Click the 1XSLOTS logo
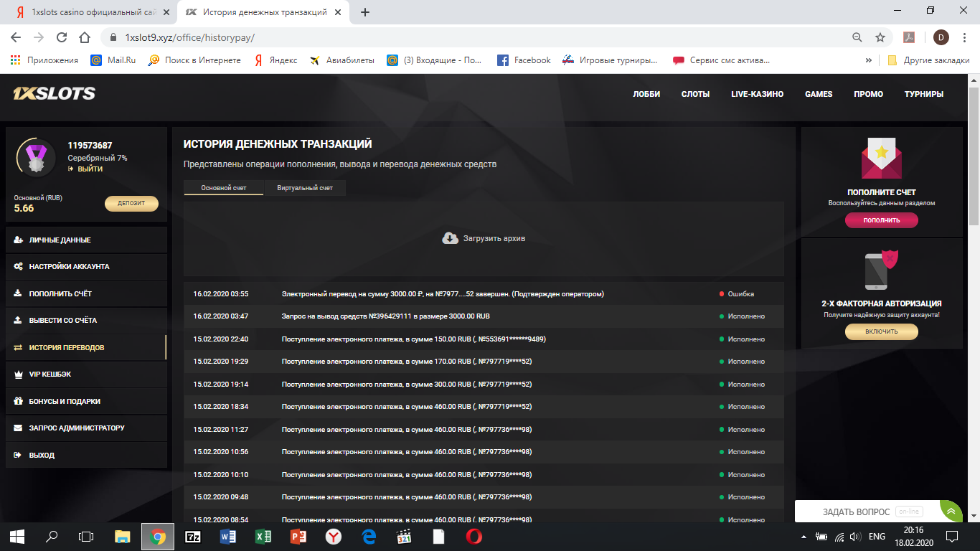Viewport: 980px width, 551px height. (54, 93)
